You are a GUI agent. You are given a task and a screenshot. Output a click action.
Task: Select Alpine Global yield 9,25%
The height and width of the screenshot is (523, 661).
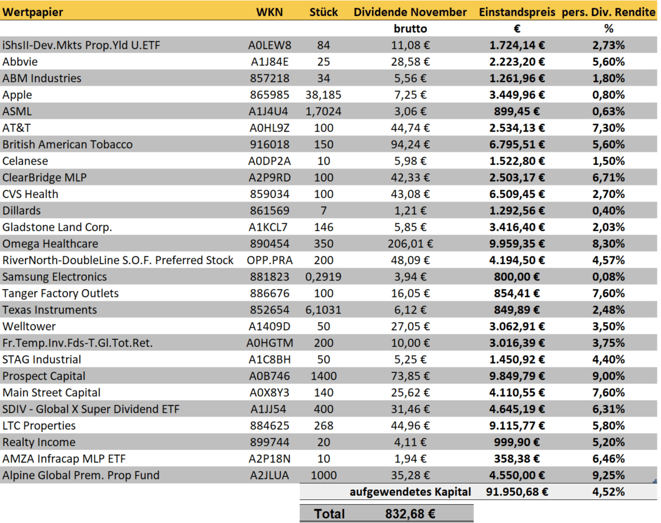coord(608,475)
